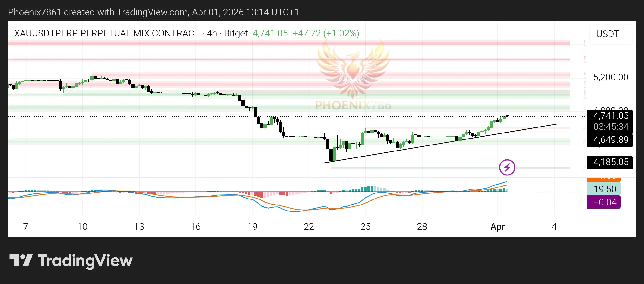Click the TradingView.com header text
The width and height of the screenshot is (644, 284).
click(x=152, y=12)
